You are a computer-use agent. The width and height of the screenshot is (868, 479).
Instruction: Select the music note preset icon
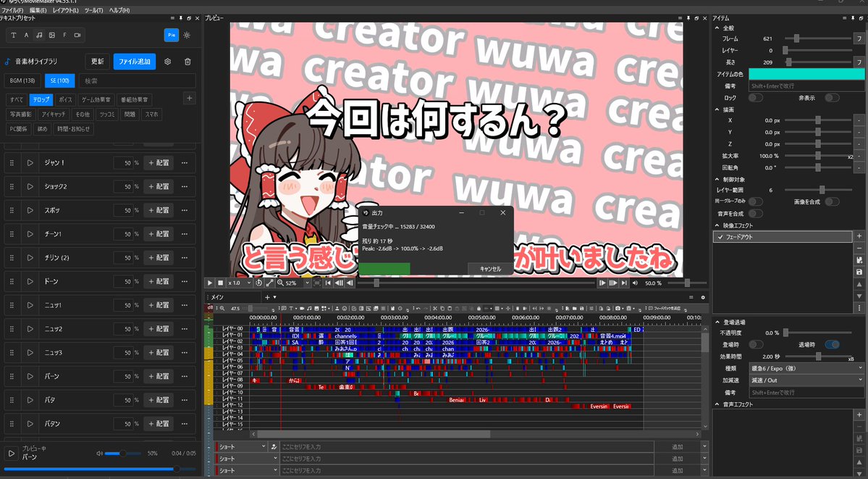pos(39,35)
